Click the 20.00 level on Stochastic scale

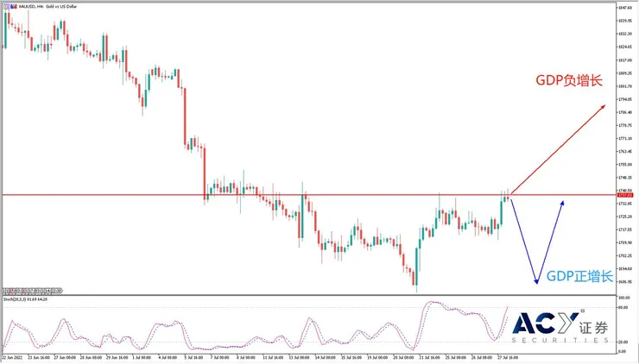(623, 342)
